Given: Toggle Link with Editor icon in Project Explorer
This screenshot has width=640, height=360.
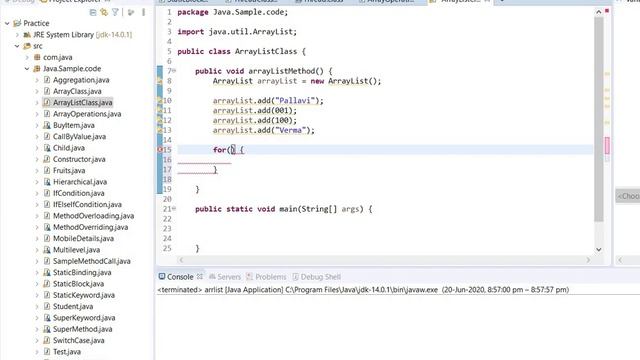Looking at the screenshot, I should (x=104, y=13).
